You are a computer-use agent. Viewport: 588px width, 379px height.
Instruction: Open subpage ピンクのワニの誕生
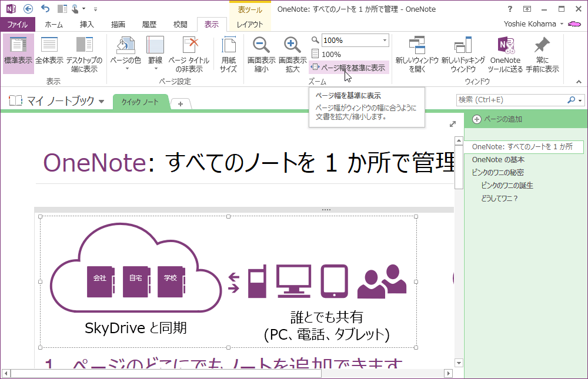coord(507,185)
